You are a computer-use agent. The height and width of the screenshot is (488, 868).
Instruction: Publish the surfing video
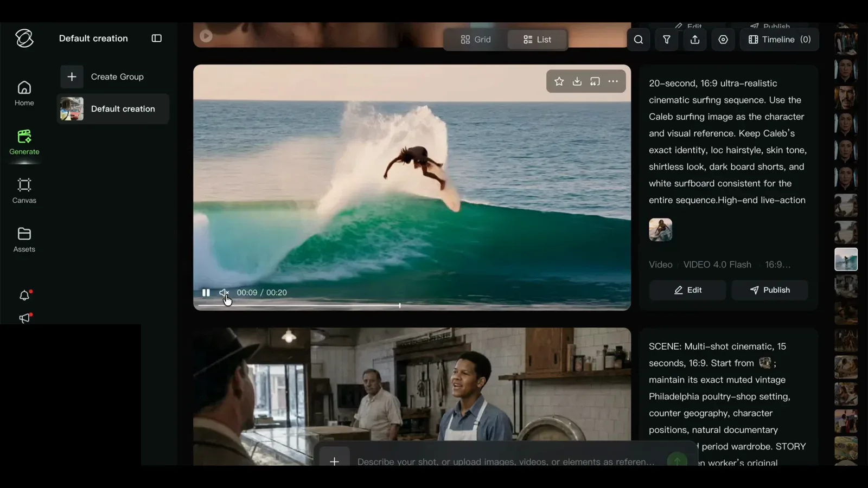coord(770,290)
